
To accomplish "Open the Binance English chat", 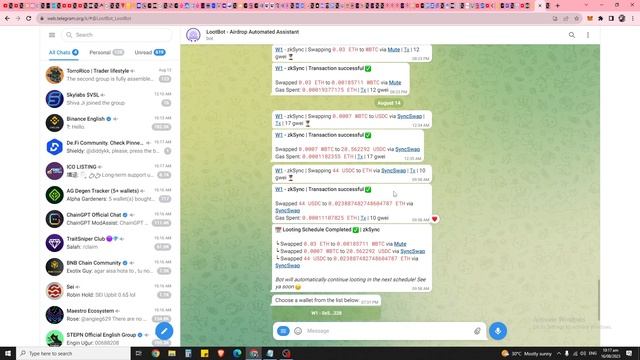I will 109,123.
